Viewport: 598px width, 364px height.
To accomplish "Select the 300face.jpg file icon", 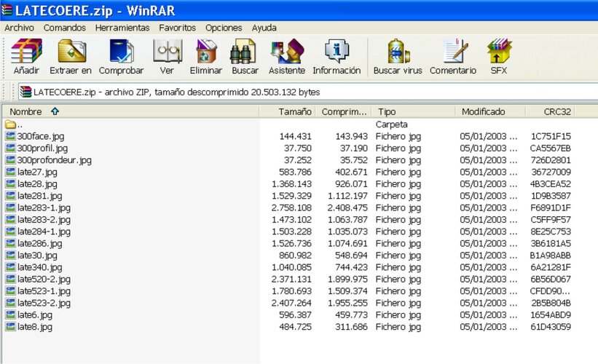I will 11,136.
